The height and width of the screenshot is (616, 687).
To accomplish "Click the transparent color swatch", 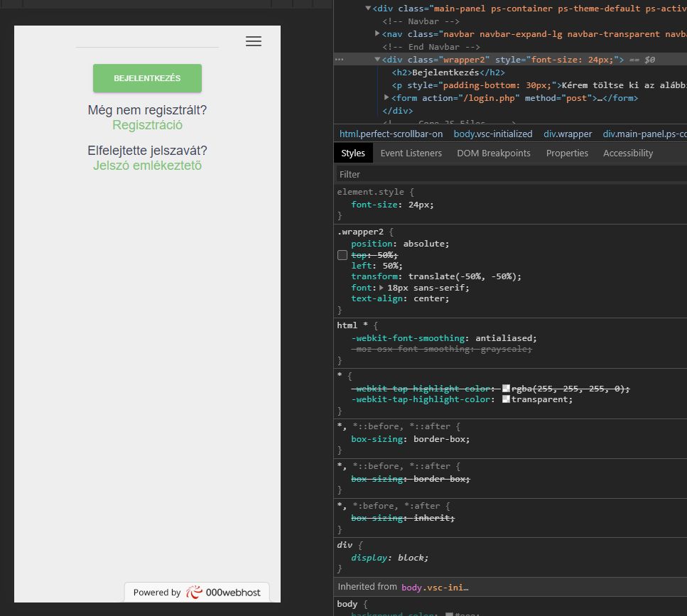I will (x=506, y=399).
